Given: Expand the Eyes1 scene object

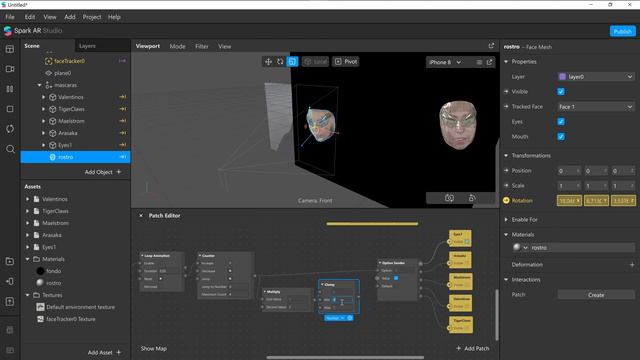Looking at the screenshot, I should (43, 145).
